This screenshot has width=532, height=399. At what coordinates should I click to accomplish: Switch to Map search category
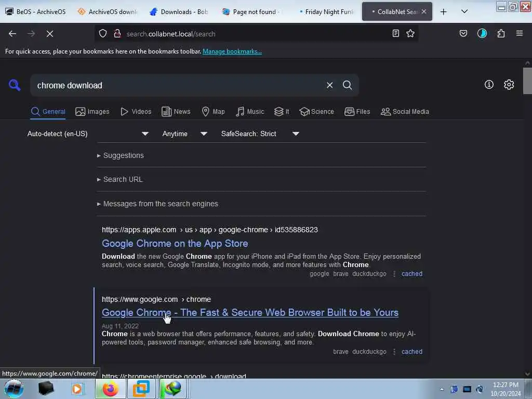click(x=213, y=112)
